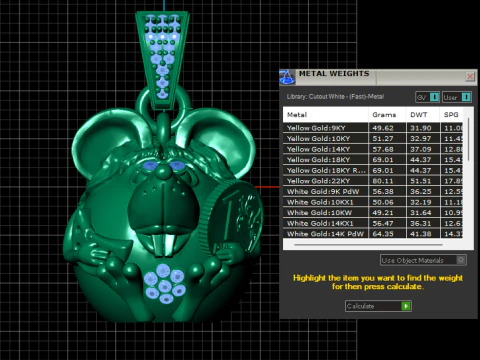Select the White Gold:14K PdW row

click(373, 233)
